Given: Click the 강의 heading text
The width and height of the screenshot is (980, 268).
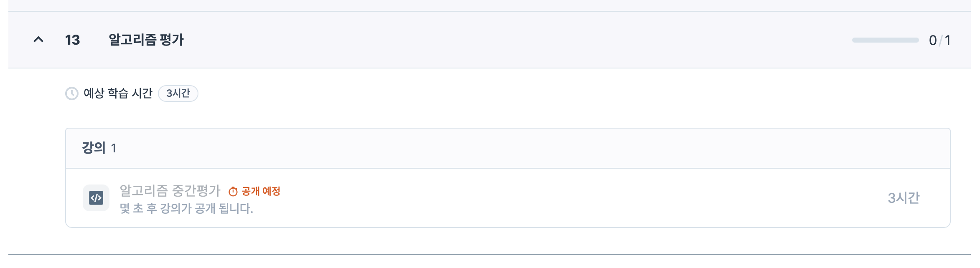Looking at the screenshot, I should 94,148.
